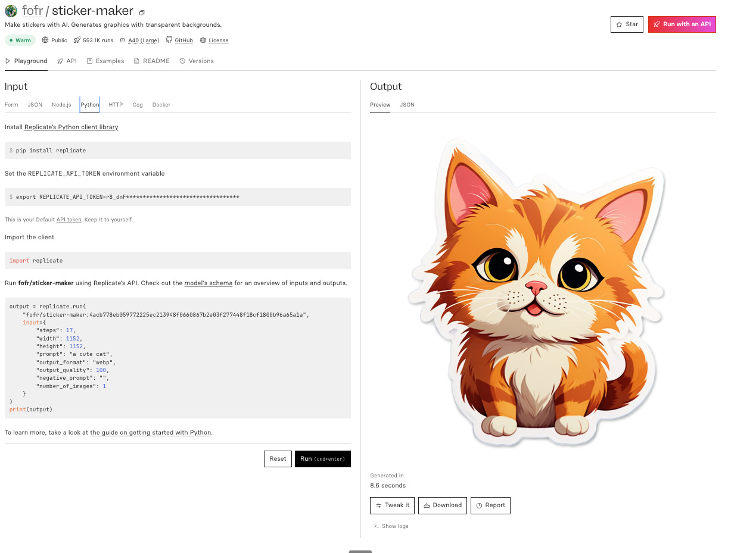The image size is (756, 553).
Task: Open the model's GitHub repository
Action: [183, 40]
